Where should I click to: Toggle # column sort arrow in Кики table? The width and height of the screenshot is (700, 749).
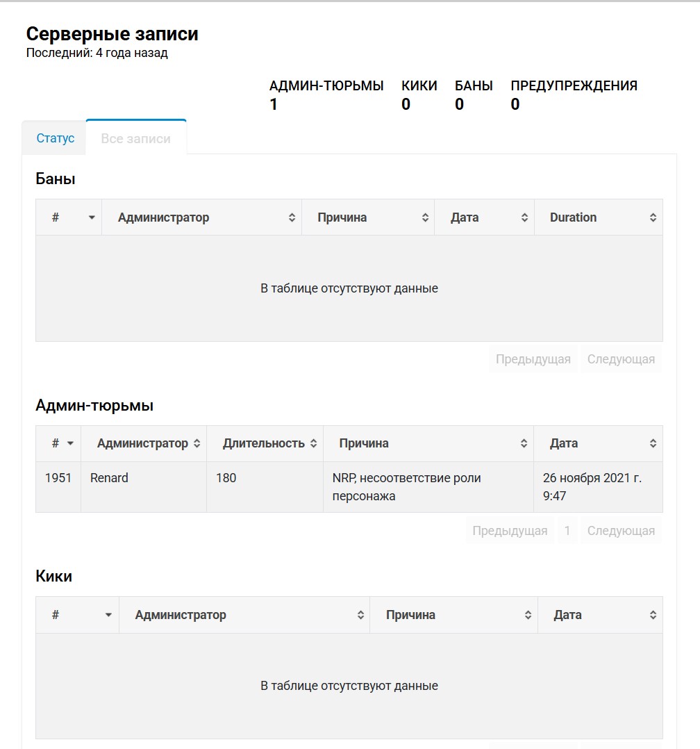click(x=108, y=616)
